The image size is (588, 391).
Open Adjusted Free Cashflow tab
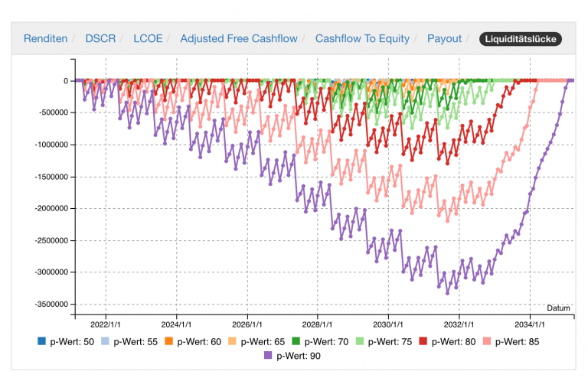tap(237, 38)
